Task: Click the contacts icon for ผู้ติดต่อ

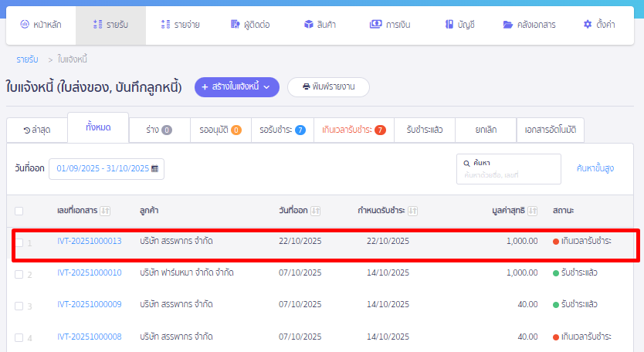Action: pos(235,25)
